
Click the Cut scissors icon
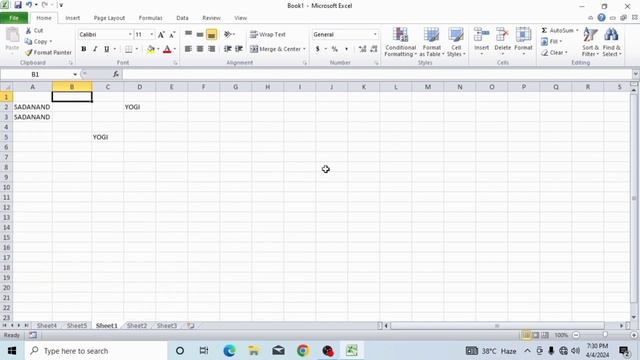28,31
